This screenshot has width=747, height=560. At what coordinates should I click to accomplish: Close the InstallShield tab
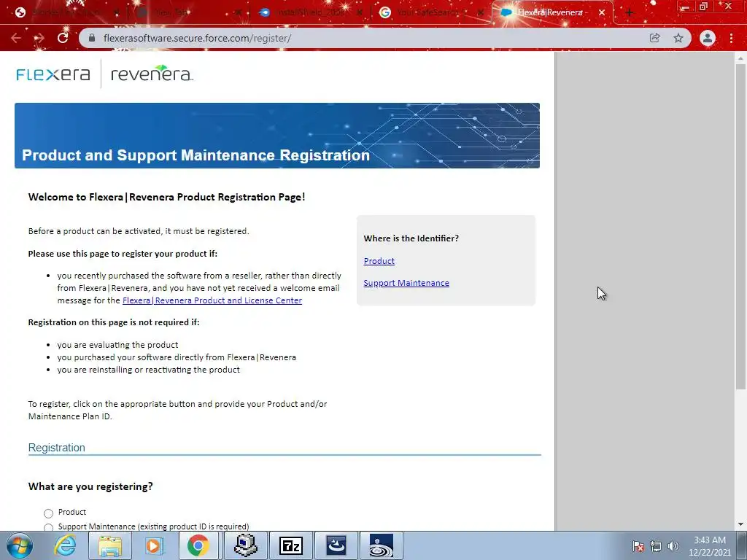360,12
